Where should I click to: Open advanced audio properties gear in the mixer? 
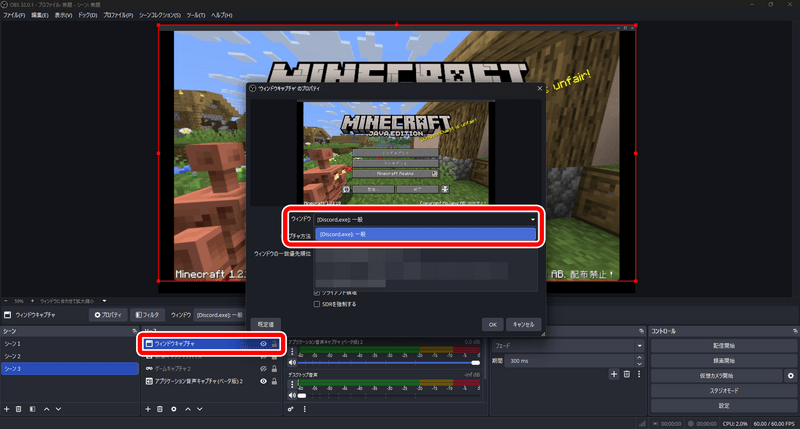pyautogui.click(x=290, y=409)
